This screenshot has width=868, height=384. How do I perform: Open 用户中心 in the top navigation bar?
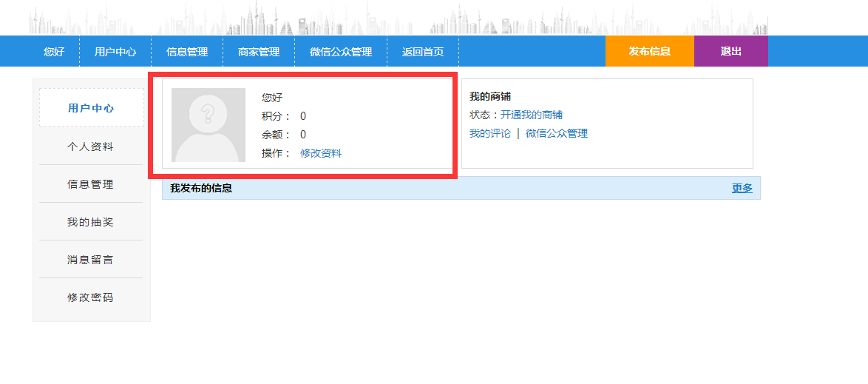pyautogui.click(x=115, y=52)
